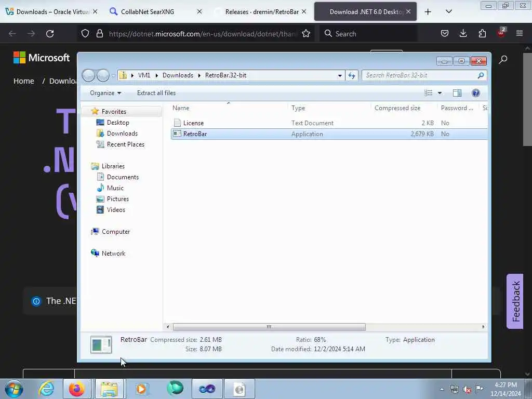Open the Music library

click(x=115, y=188)
